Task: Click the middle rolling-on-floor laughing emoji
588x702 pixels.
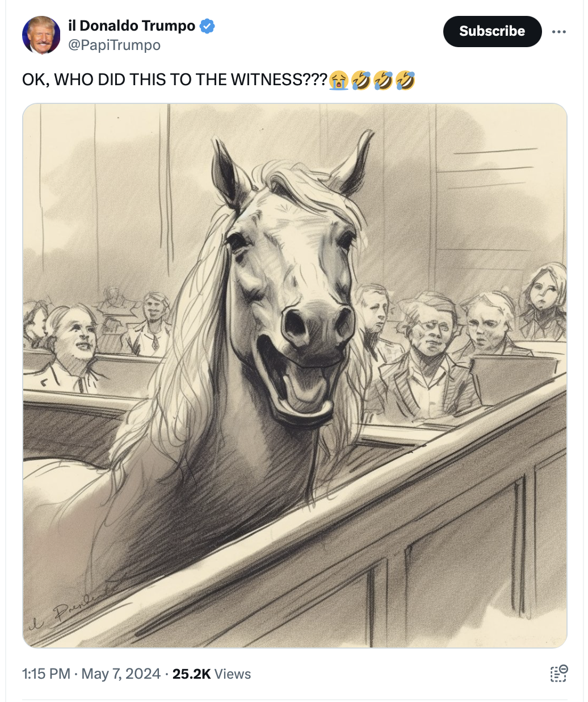Action: click(x=383, y=80)
